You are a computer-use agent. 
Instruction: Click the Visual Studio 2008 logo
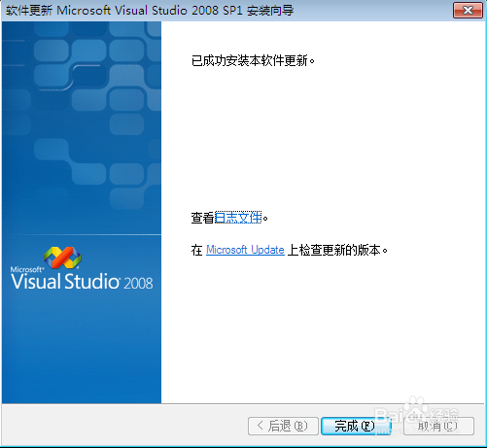(82, 268)
